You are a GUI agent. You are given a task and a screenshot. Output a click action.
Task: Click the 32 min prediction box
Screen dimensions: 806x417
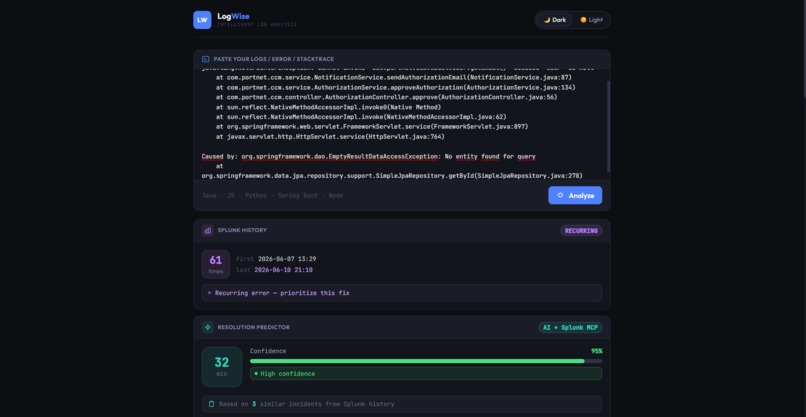(222, 367)
